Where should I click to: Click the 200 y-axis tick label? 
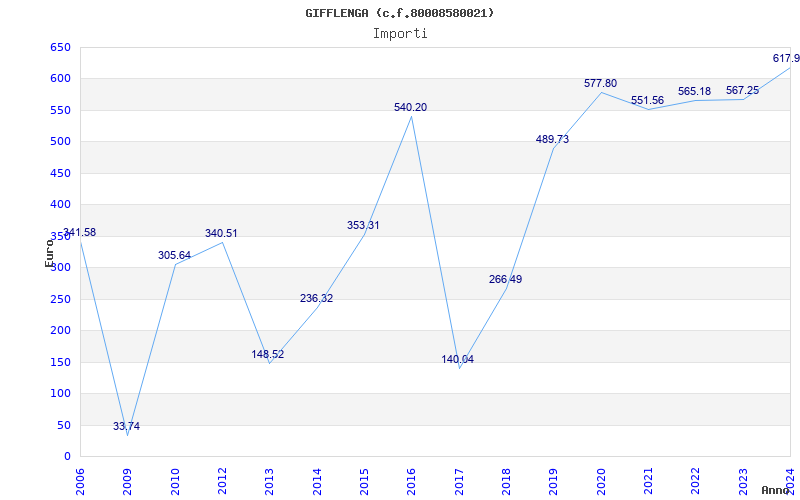click(60, 331)
